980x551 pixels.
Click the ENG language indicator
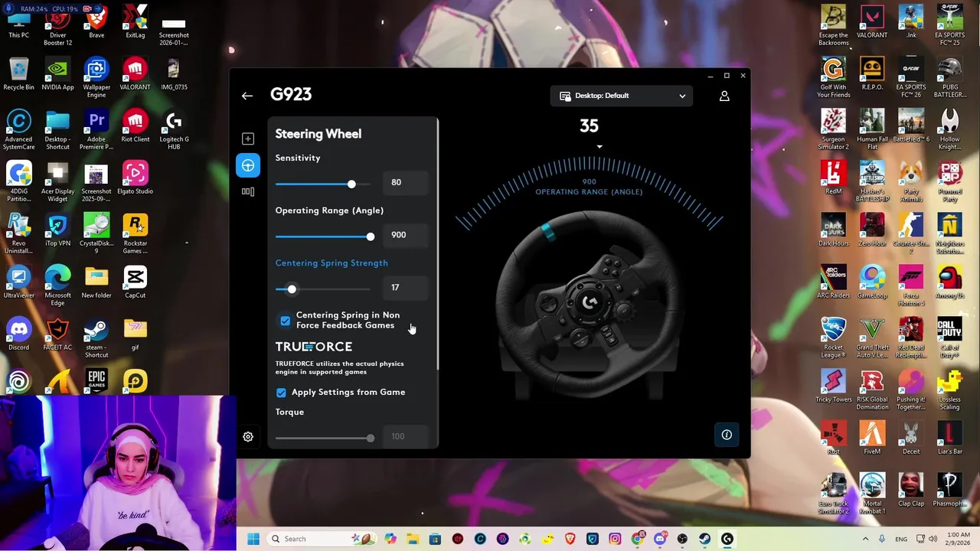[x=902, y=539]
